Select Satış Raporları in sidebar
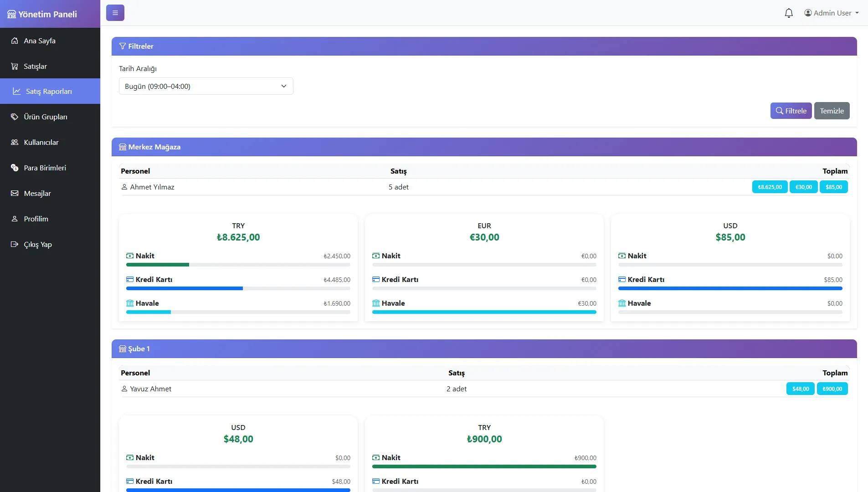Viewport: 868px width, 492px height. click(x=50, y=91)
